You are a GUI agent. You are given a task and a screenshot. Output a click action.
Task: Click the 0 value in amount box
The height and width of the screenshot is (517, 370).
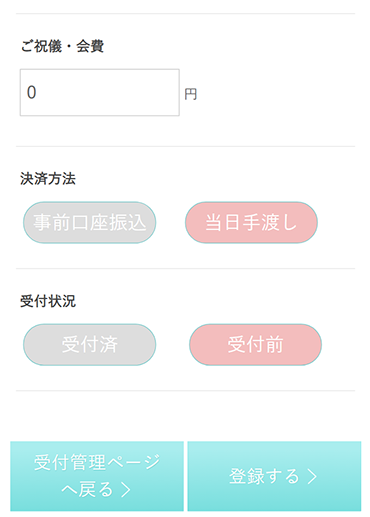31,92
